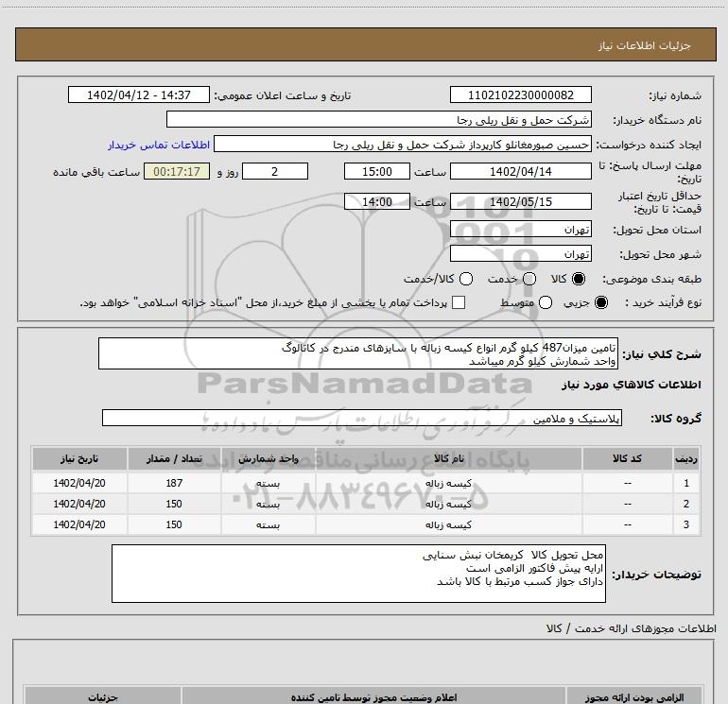
Task: Click row number 2 cell
Action: [686, 504]
